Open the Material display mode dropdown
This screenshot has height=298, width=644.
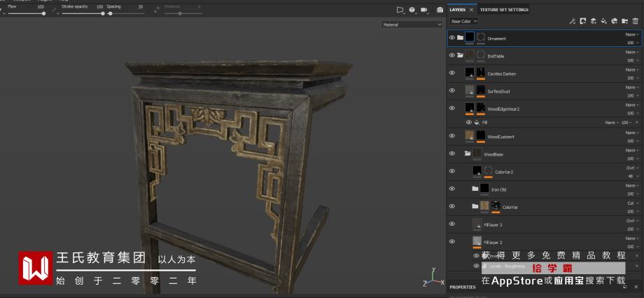pos(412,25)
